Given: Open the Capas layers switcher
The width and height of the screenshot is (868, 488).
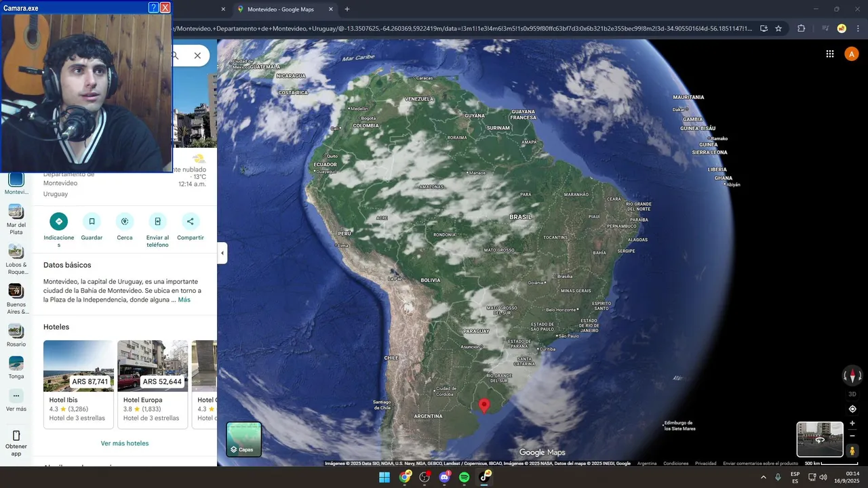Looking at the screenshot, I should pyautogui.click(x=244, y=439).
